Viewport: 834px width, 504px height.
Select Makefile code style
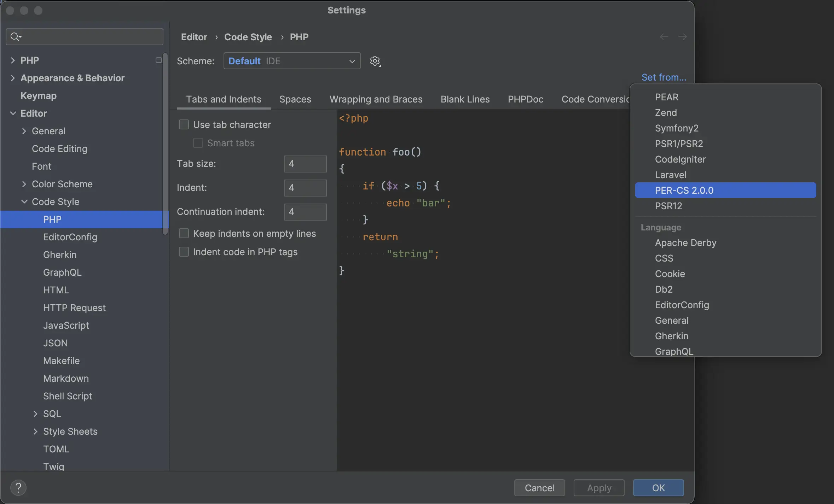click(x=61, y=361)
